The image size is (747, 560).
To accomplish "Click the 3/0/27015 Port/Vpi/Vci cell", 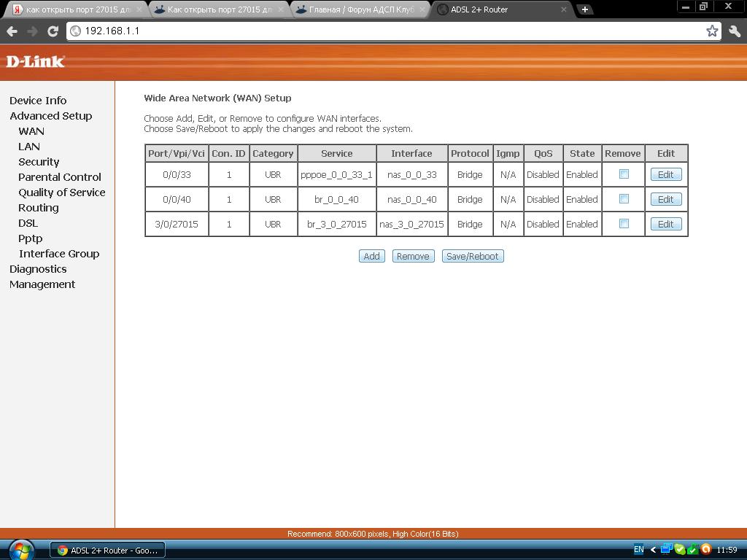I will [177, 224].
